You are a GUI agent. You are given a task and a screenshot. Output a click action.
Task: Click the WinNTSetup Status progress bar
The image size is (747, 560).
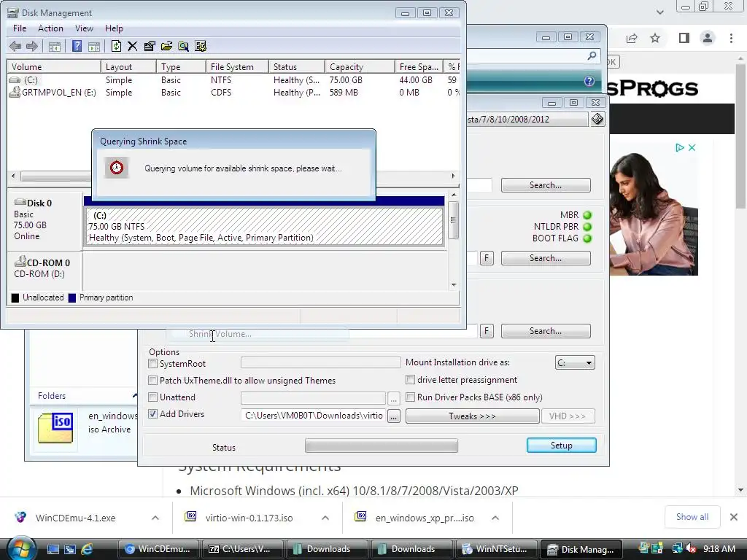coord(381,446)
